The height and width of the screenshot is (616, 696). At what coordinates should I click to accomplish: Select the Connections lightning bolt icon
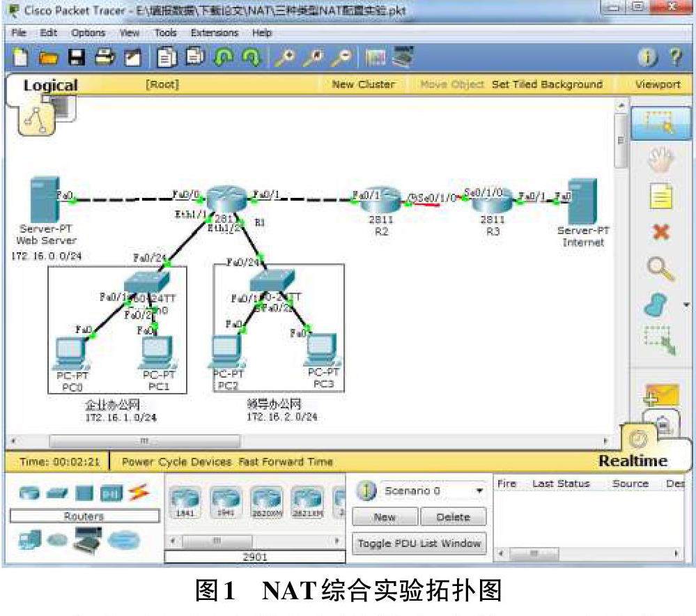139,492
